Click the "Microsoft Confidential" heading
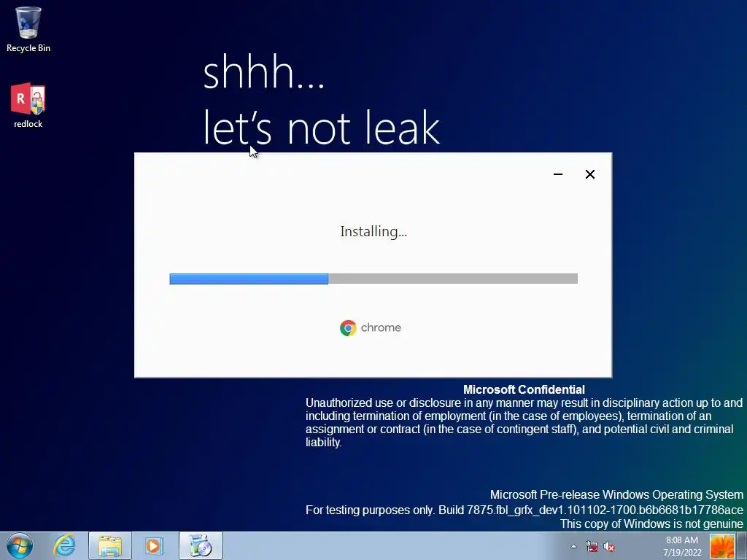Image resolution: width=747 pixels, height=560 pixels. click(x=524, y=389)
